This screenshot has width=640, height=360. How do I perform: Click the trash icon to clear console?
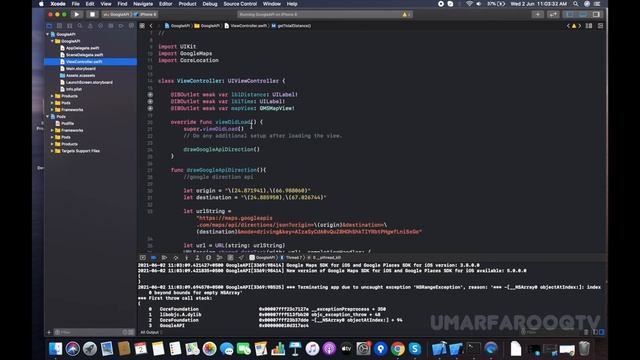click(586, 332)
